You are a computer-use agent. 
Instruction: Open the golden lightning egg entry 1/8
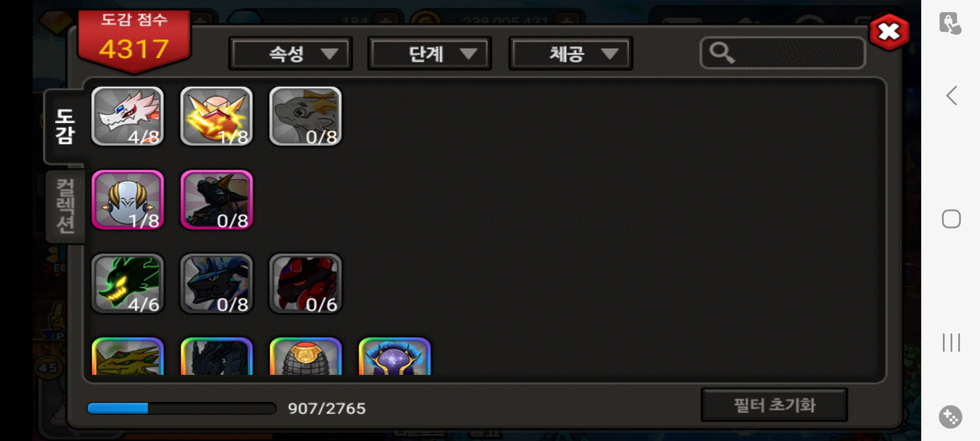click(x=216, y=116)
